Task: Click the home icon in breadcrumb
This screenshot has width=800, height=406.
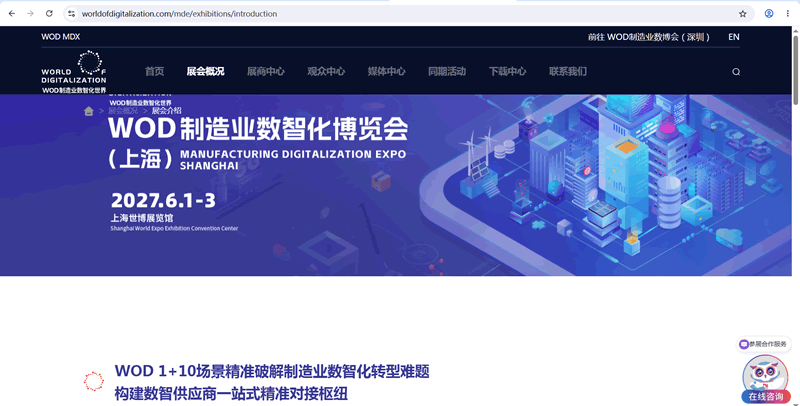Action: click(89, 111)
